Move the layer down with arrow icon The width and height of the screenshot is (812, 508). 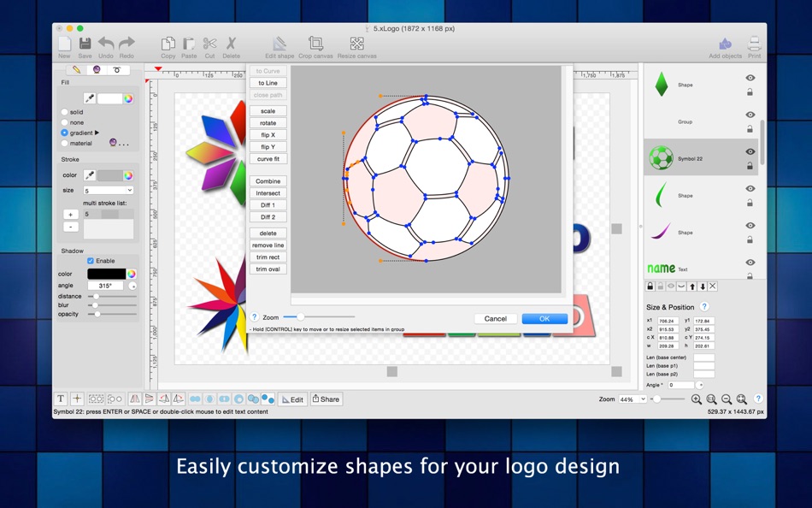click(703, 286)
